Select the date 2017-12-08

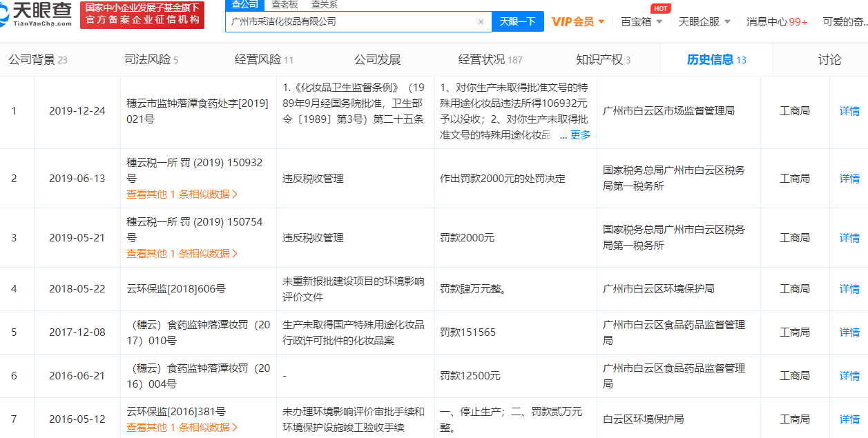[77, 332]
